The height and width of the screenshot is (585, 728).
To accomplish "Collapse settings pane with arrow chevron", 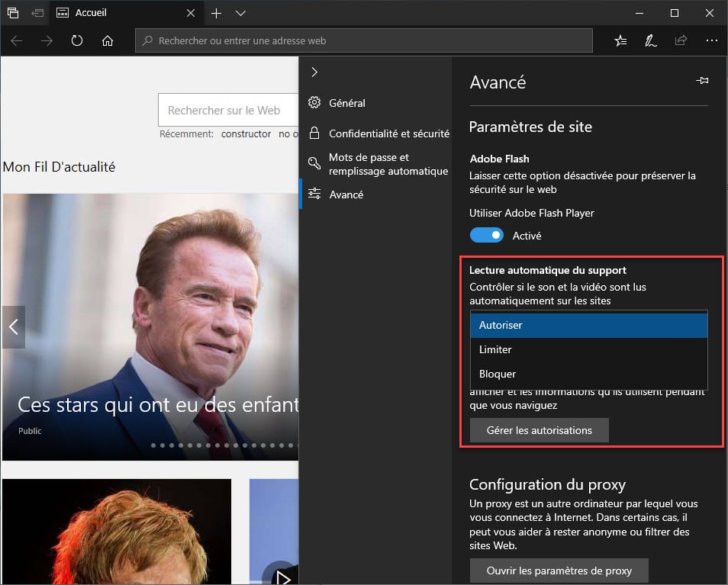I will tap(314, 72).
